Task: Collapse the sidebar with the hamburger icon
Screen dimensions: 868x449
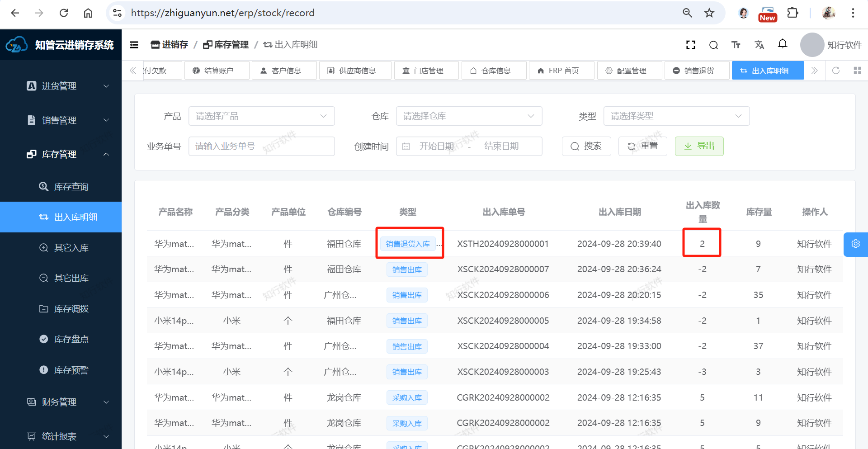Action: pos(134,45)
